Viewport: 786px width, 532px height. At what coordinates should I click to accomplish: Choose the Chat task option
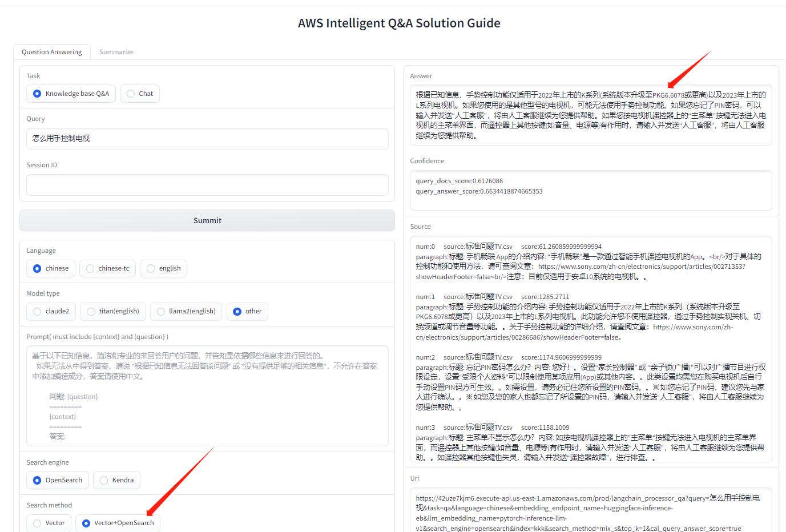coord(140,94)
